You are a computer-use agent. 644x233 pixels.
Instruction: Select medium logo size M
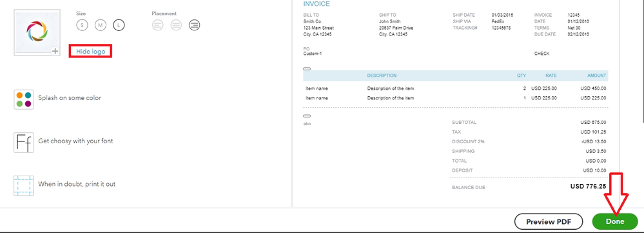100,25
